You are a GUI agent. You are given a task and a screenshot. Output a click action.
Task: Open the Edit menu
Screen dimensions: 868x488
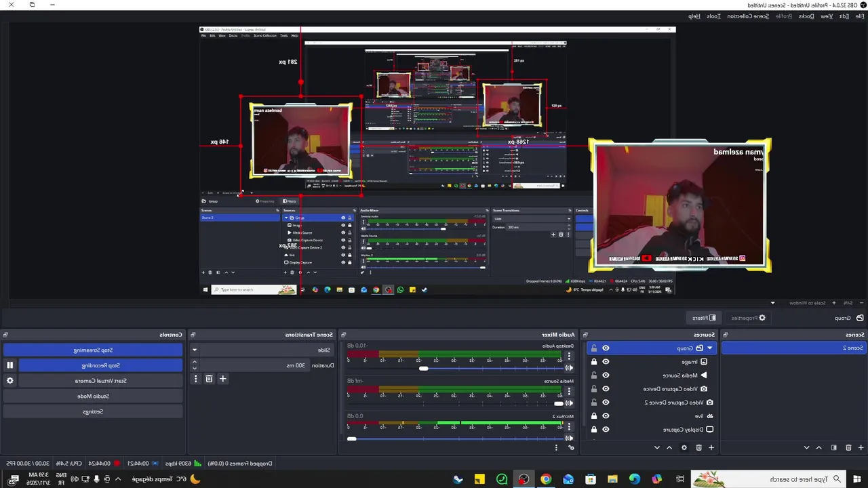[x=844, y=16]
